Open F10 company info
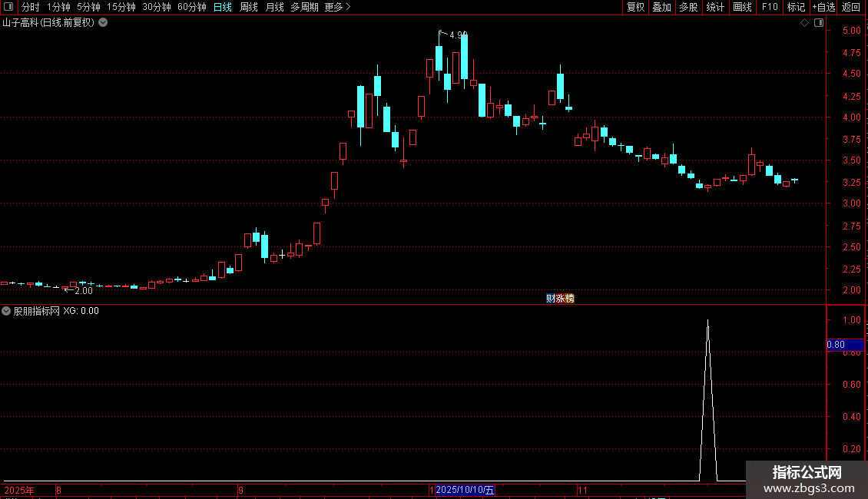Viewport: 868px width, 499px height. [x=770, y=7]
